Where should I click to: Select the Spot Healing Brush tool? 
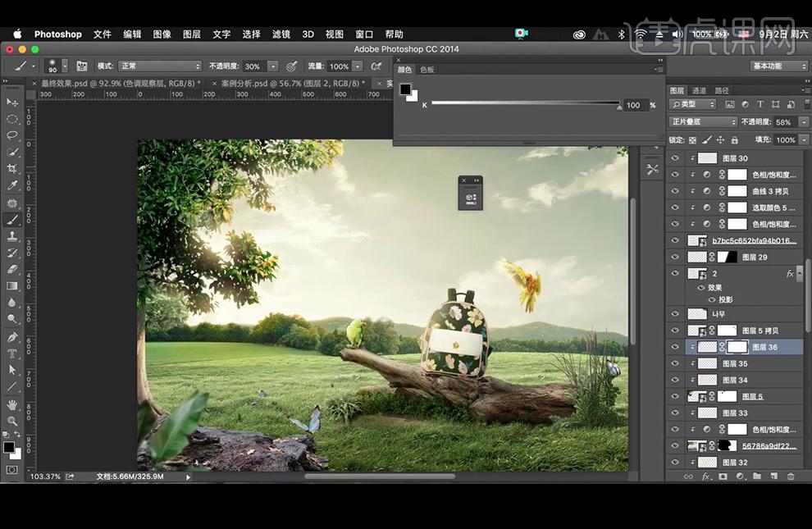[12, 203]
